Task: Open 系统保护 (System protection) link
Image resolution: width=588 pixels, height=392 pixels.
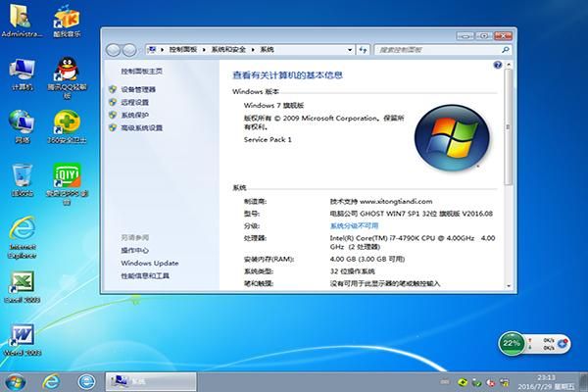Action: pyautogui.click(x=135, y=115)
